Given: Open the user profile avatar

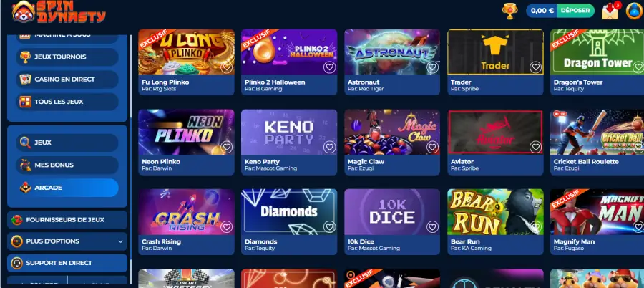Looking at the screenshot, I should [634, 11].
